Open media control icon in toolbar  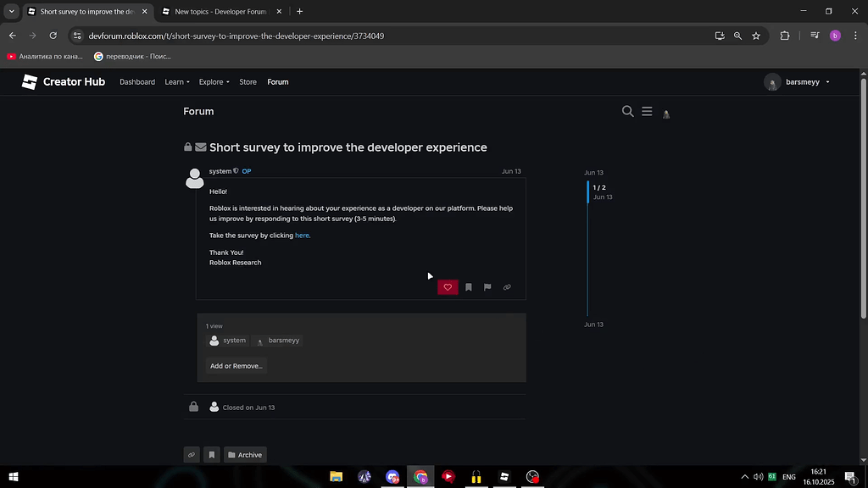pyautogui.click(x=815, y=36)
